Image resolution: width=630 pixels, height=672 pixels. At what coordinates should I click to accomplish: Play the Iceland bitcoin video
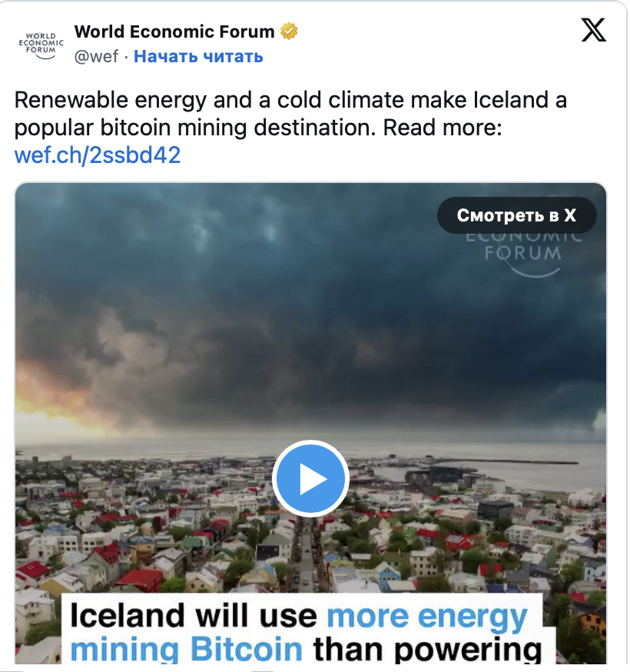click(311, 479)
